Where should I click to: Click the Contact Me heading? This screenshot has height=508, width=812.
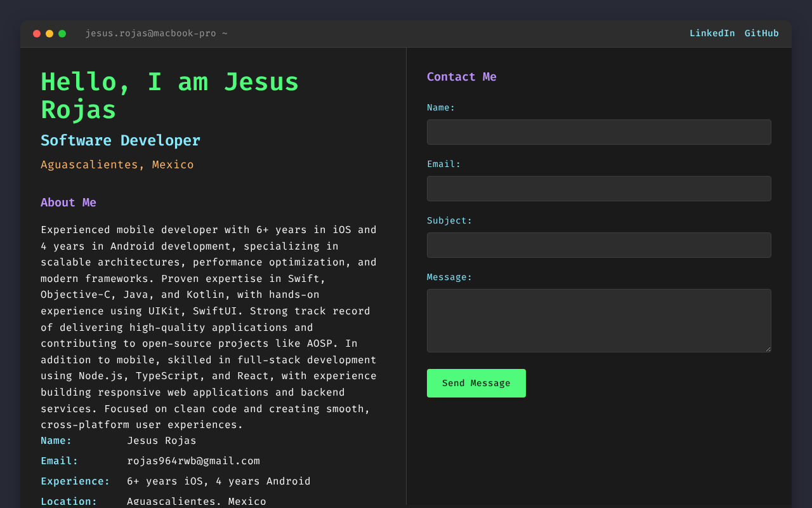click(461, 77)
